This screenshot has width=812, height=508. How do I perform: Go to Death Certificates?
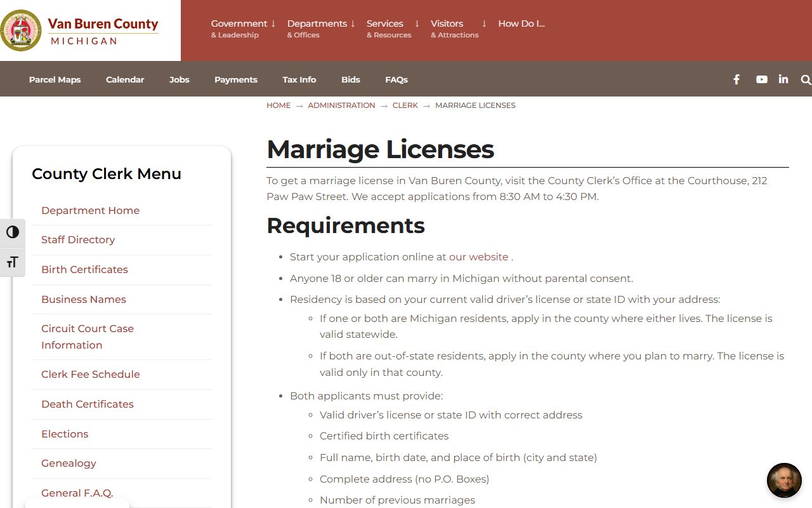coord(88,404)
